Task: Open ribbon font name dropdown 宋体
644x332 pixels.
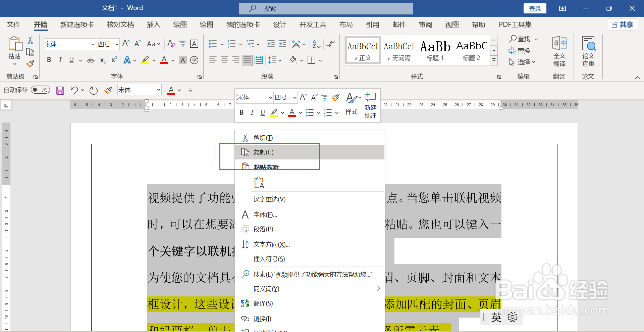Action: point(93,44)
